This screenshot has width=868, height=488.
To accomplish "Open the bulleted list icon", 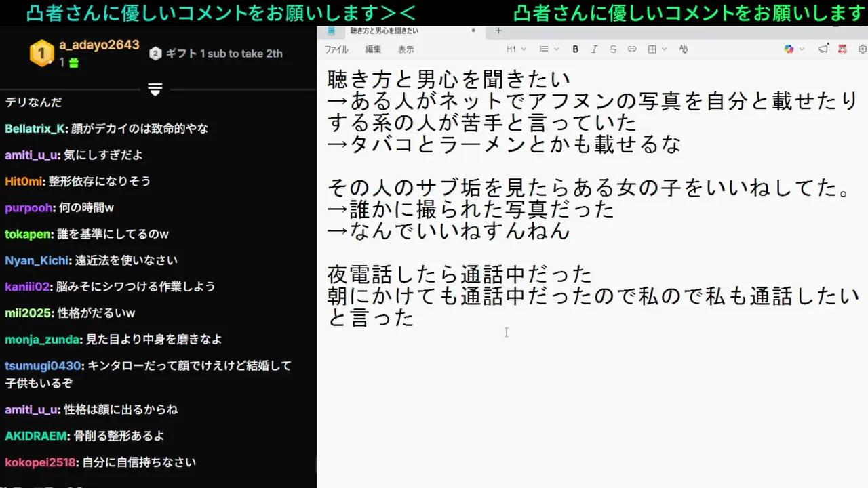I will tap(544, 49).
